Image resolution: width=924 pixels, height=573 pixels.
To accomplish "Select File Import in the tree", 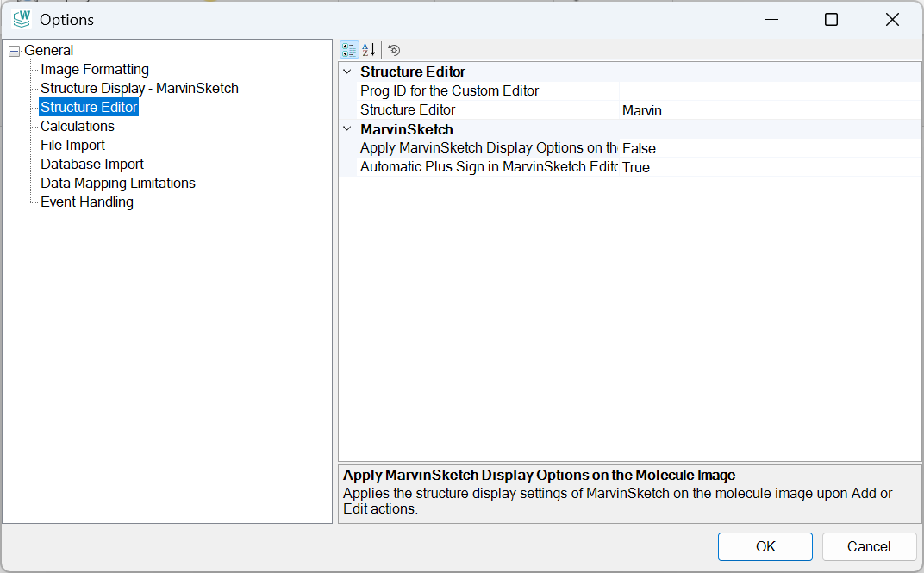I will [72, 145].
